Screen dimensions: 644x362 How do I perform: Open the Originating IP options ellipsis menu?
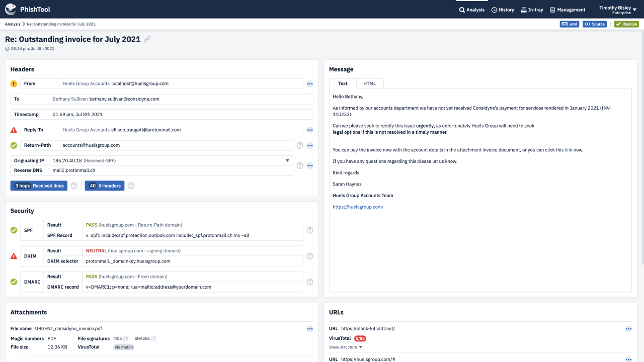(310, 165)
